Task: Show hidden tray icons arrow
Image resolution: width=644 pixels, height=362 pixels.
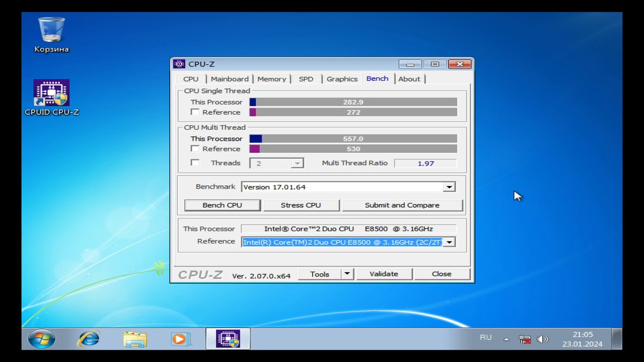Action: [506, 339]
